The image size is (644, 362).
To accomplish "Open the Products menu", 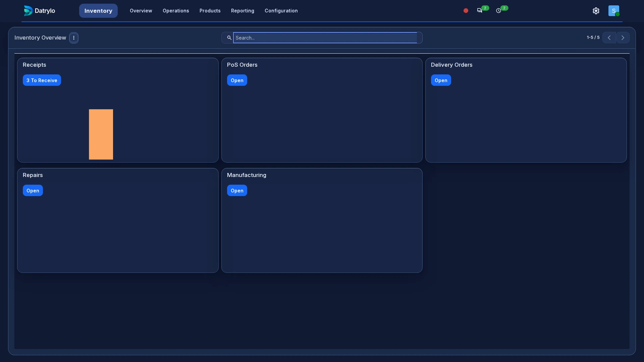I will [x=210, y=11].
